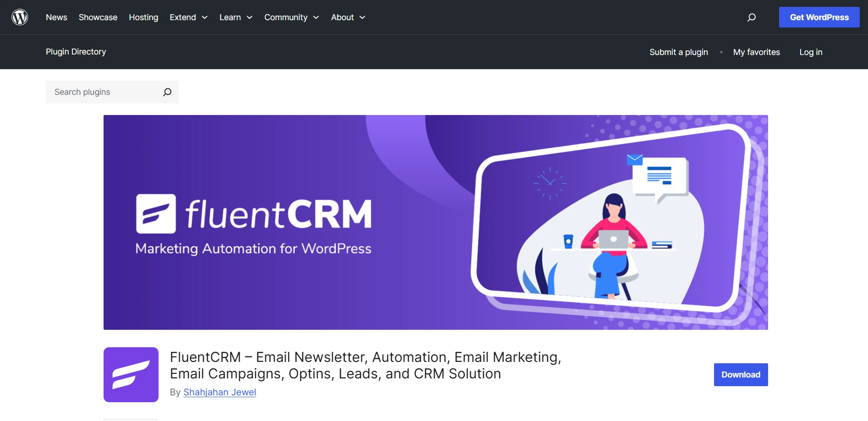Open author profile Shahjahan Jewel
868x421 pixels.
tap(220, 392)
